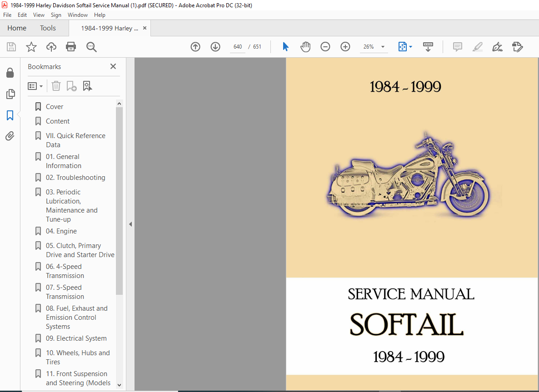Delete selected bookmark trash icon
Viewport: 539px width, 392px height.
[56, 86]
